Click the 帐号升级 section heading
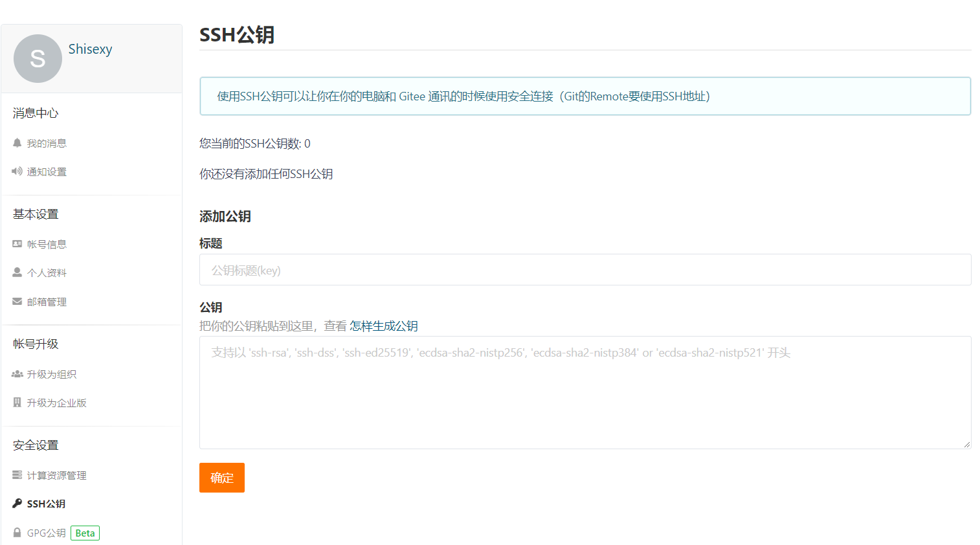The image size is (980, 545). point(36,344)
